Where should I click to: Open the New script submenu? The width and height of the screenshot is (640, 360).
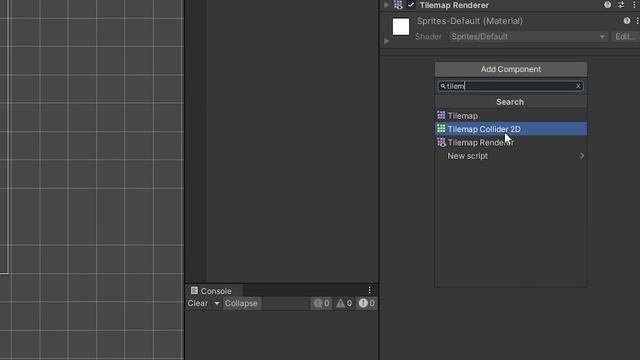pos(511,156)
